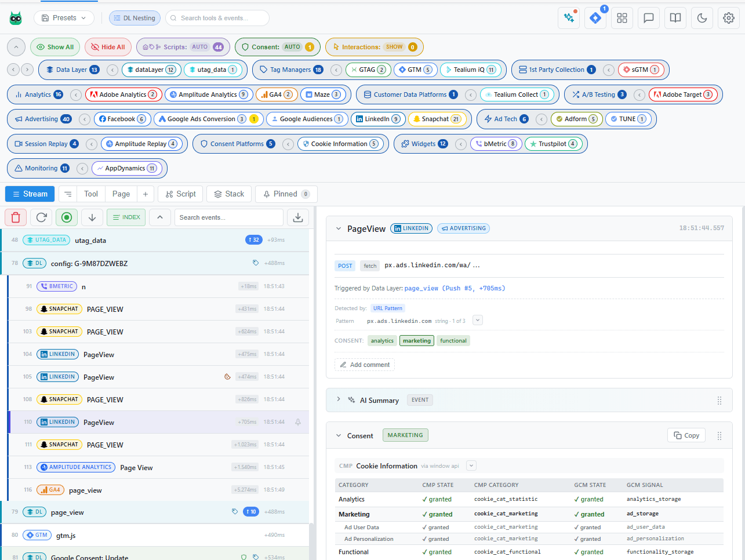Click the cookie icon on LinkedIn row 105
Screen dimensions: 745x560
pyautogui.click(x=227, y=377)
